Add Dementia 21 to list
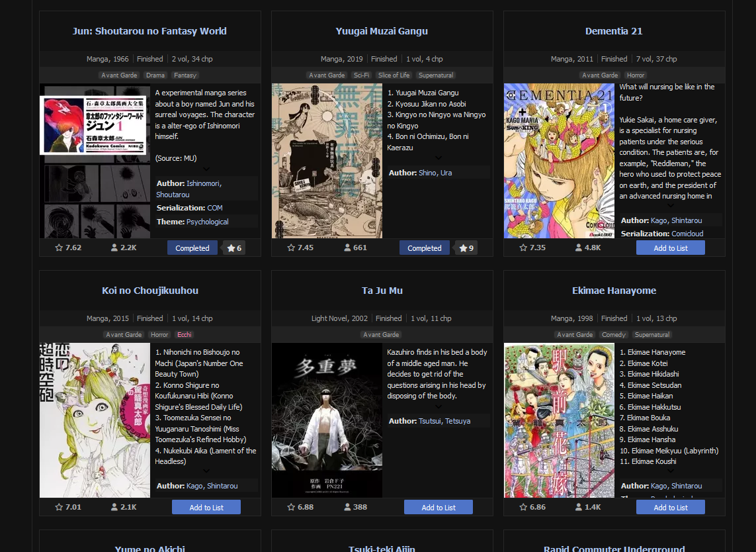 pos(671,248)
